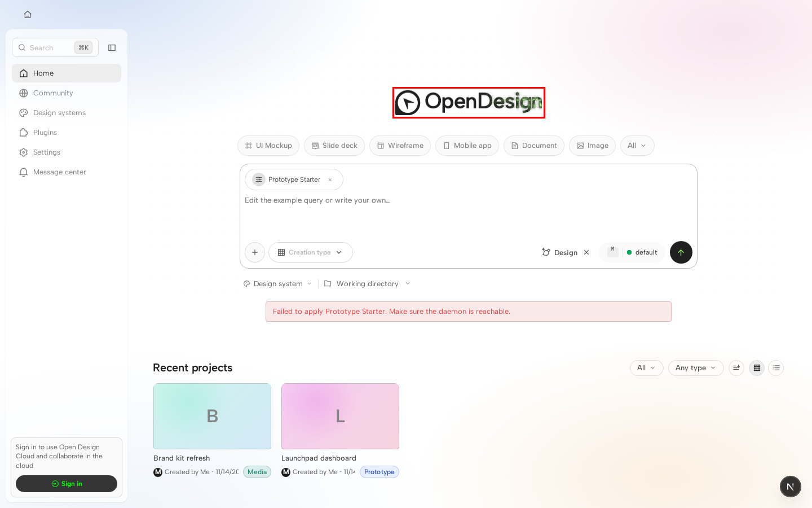Switch to list view for projects
Image resolution: width=812 pixels, height=508 pixels.
pos(776,368)
